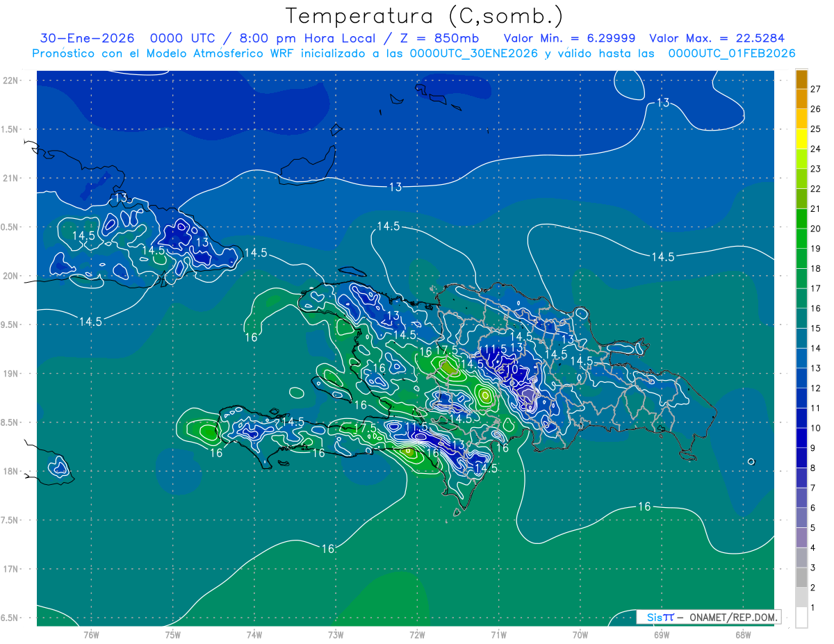Viewport: 834px width, 644px height.
Task: Click the "18N" latitude label
Action: [x=10, y=471]
